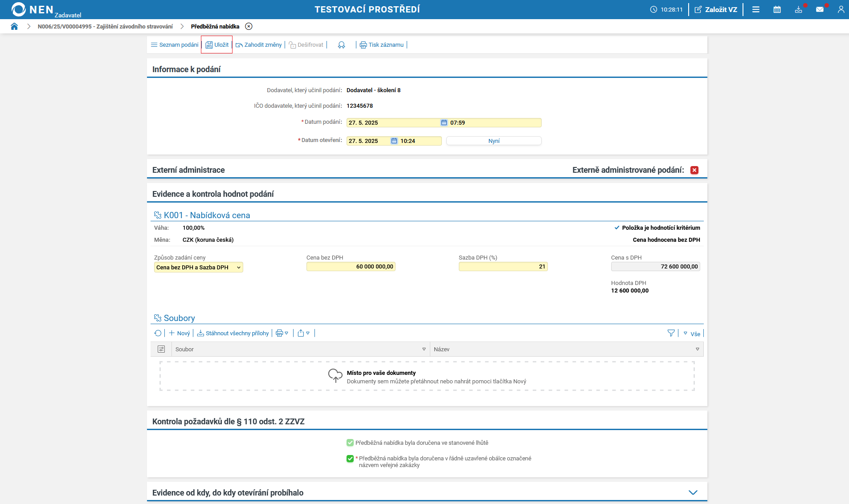Open the filter icon in Soubory
The width and height of the screenshot is (849, 504).
(671, 333)
